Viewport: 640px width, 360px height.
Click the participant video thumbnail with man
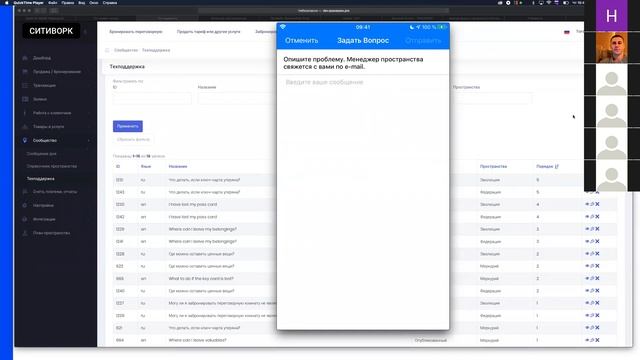611,47
